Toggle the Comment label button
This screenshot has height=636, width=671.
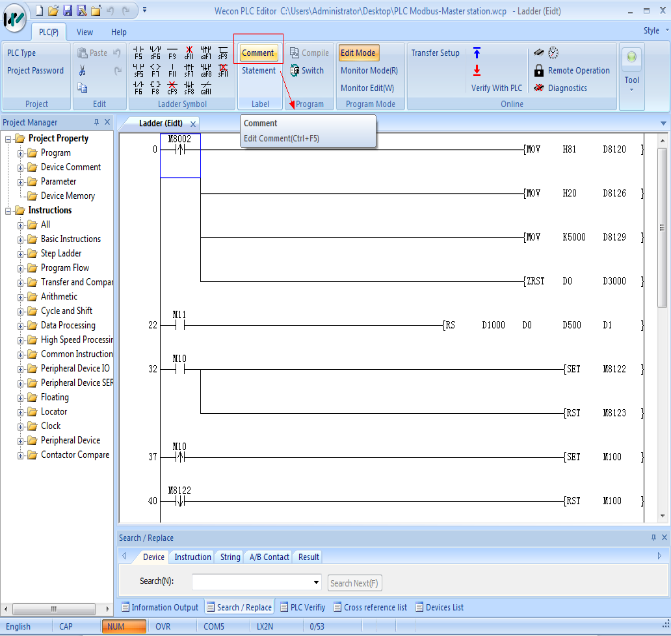click(258, 53)
